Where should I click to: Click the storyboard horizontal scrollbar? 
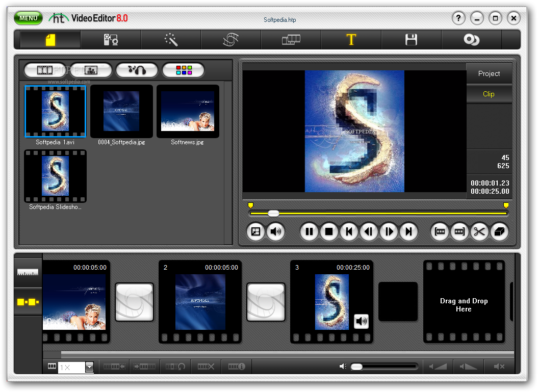288,354
